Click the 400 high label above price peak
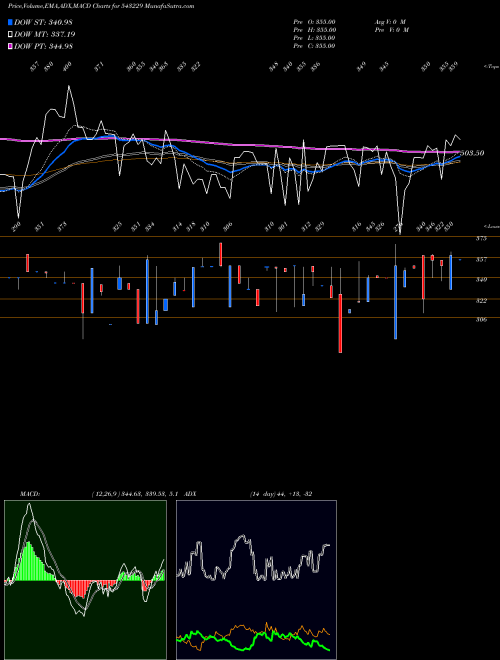The height and width of the screenshot is (660, 500). [67, 67]
